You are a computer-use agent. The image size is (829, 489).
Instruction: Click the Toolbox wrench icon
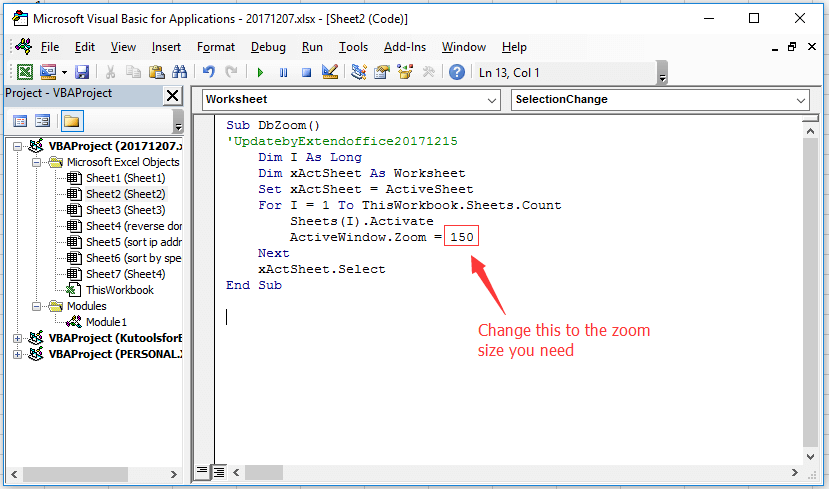[428, 72]
